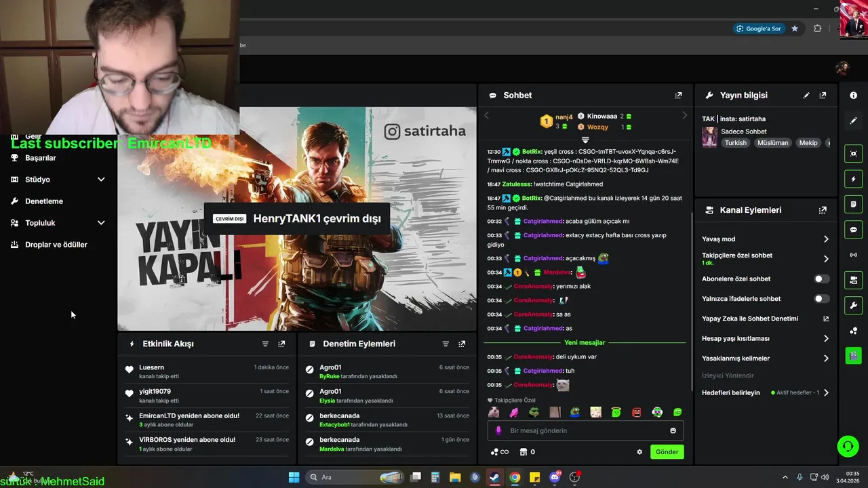The image size is (868, 488).
Task: Click berkecanada banned by Mardelva entry
Action: coord(387,444)
